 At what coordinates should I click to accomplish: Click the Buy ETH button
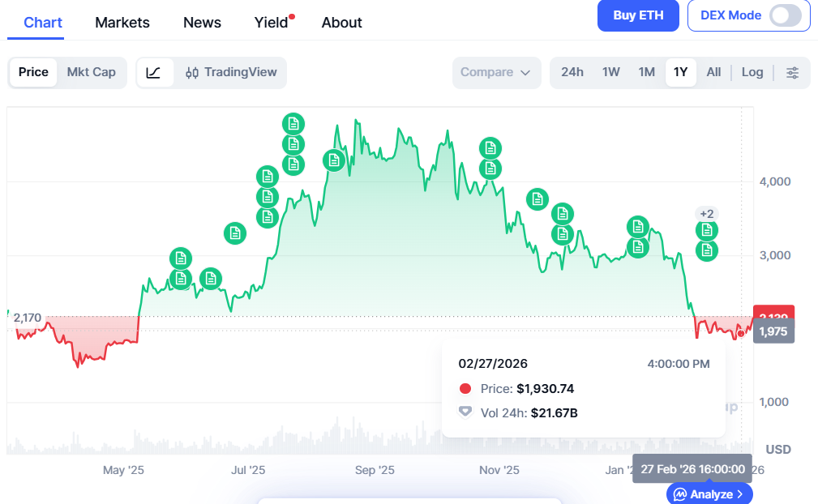coord(638,15)
